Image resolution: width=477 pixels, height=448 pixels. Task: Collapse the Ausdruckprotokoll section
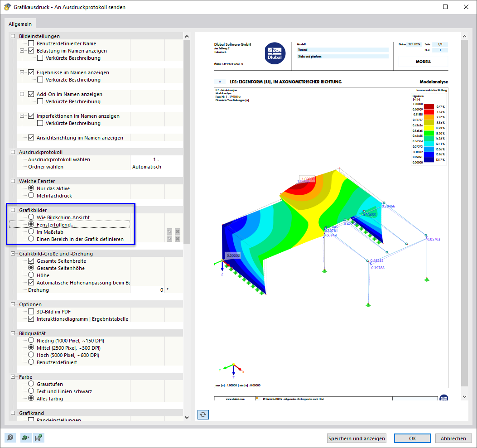pos(13,152)
